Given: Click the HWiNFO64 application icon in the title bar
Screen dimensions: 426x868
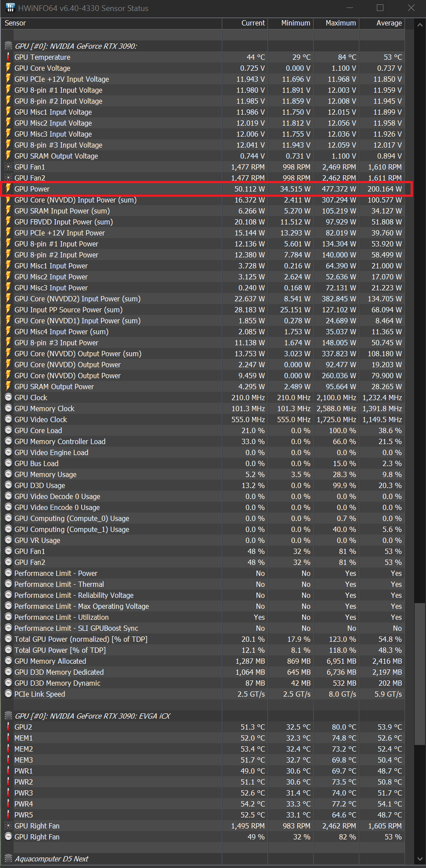Looking at the screenshot, I should [x=10, y=8].
